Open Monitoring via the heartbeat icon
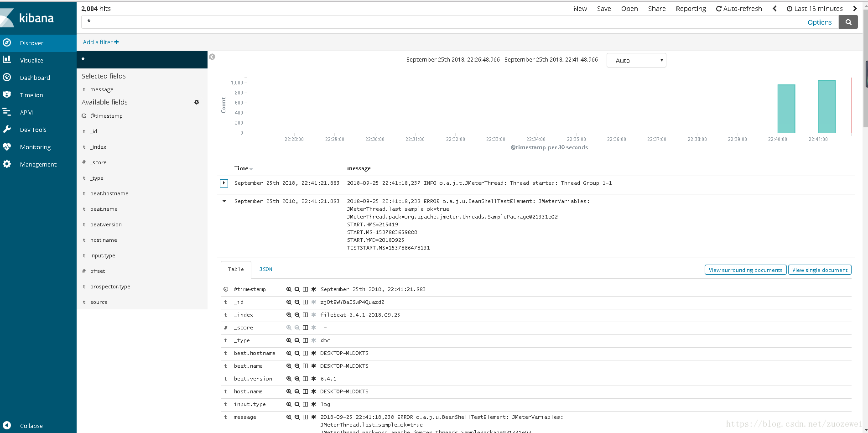The image size is (868, 433). (x=7, y=147)
